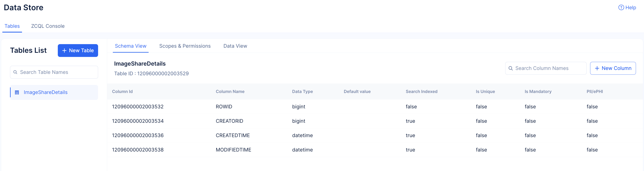Click the ROWID column row
Viewport: 644px width, 171px height.
click(224, 107)
